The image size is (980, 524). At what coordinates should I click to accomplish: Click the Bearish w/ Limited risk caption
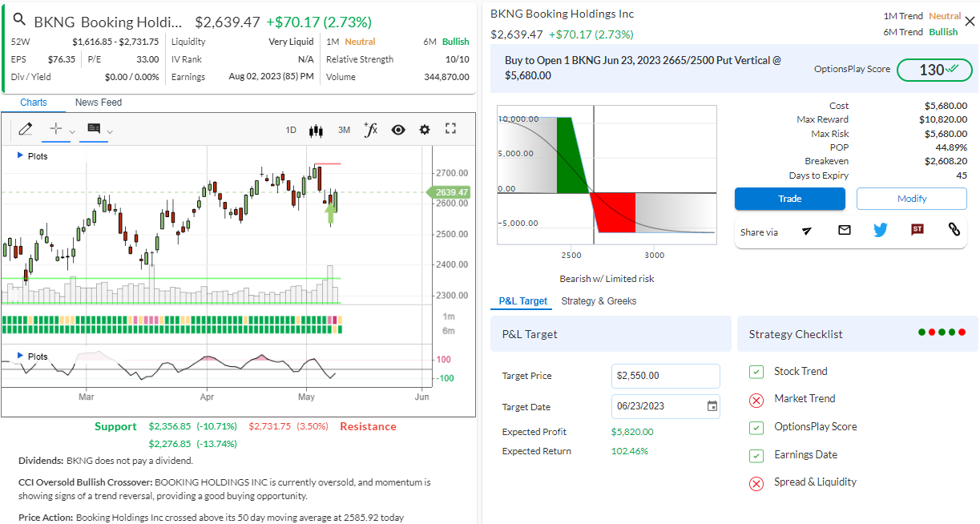click(607, 279)
